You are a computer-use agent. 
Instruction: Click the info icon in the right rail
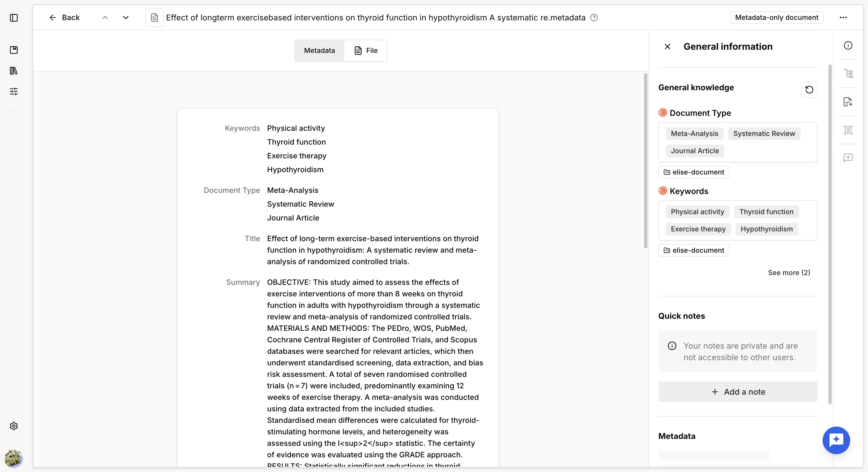tap(848, 45)
